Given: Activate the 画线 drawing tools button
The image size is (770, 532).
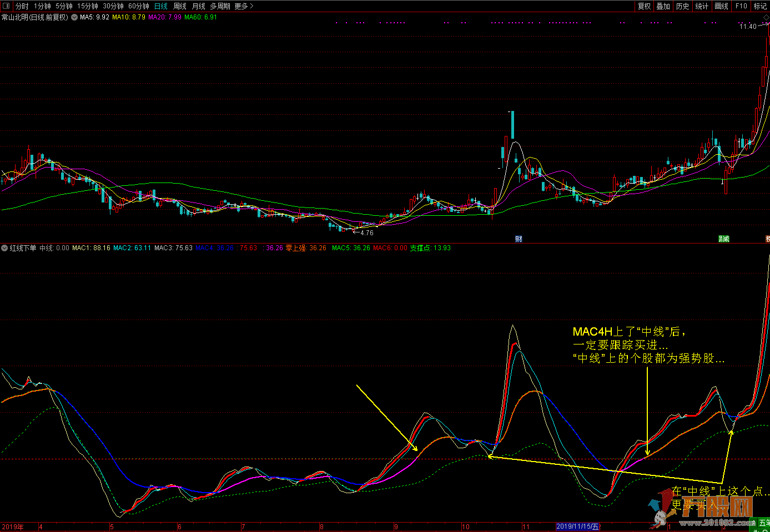Looking at the screenshot, I should (x=721, y=6).
